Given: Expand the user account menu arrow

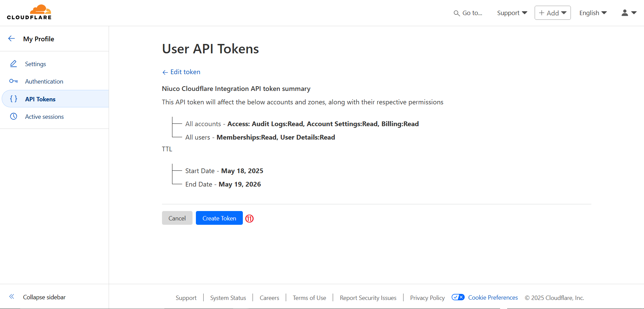Looking at the screenshot, I should 634,13.
